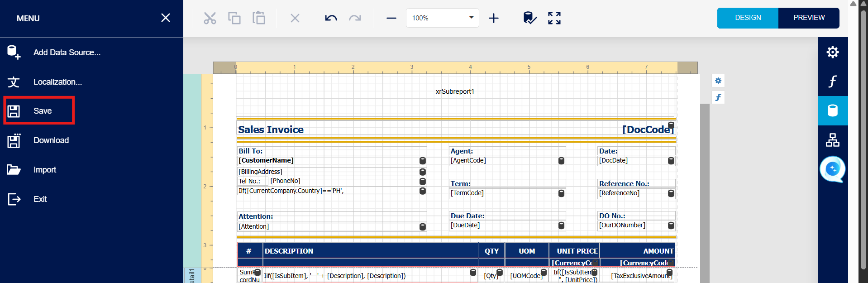Select the [CustomerName] field
This screenshot has width=868, height=283.
332,161
